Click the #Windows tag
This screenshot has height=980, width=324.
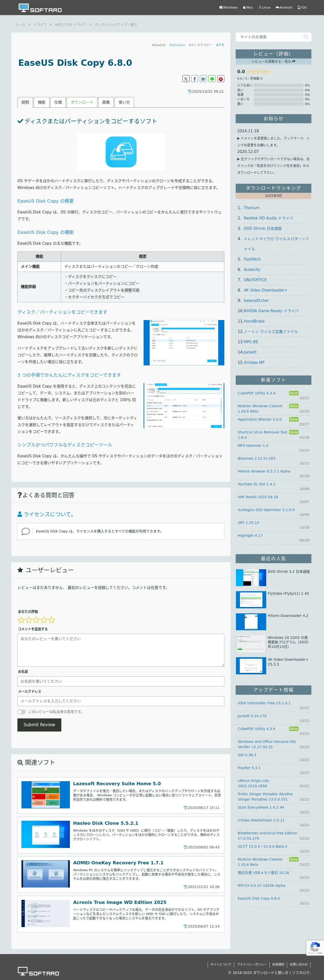click(177, 45)
